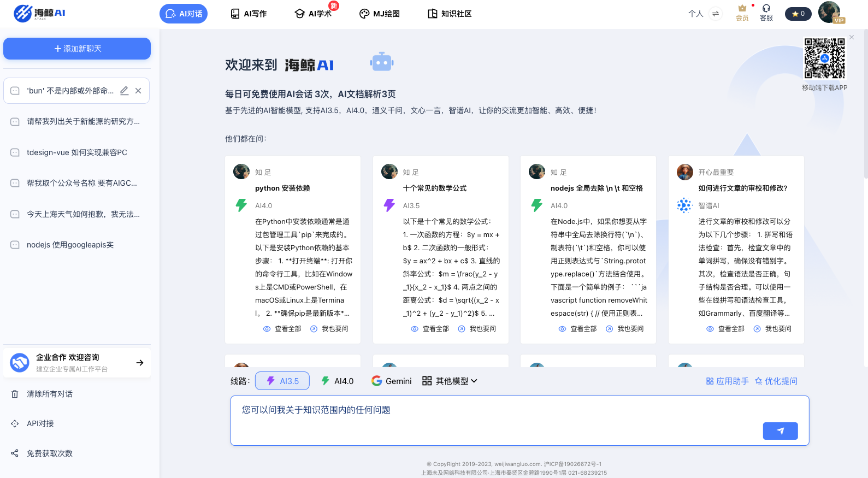
Task: Click 知足 avatar on python 安装依赖 card
Action: point(241,172)
